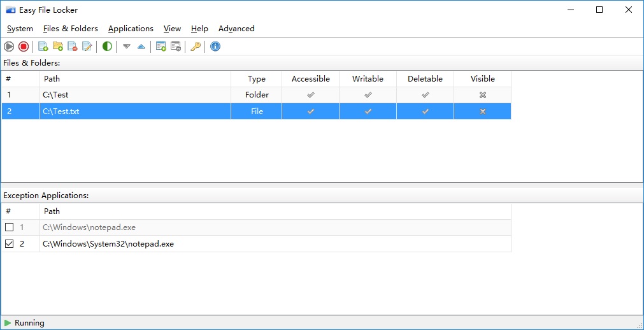The image size is (644, 330).
Task: Expand the Applications menu
Action: click(x=131, y=29)
